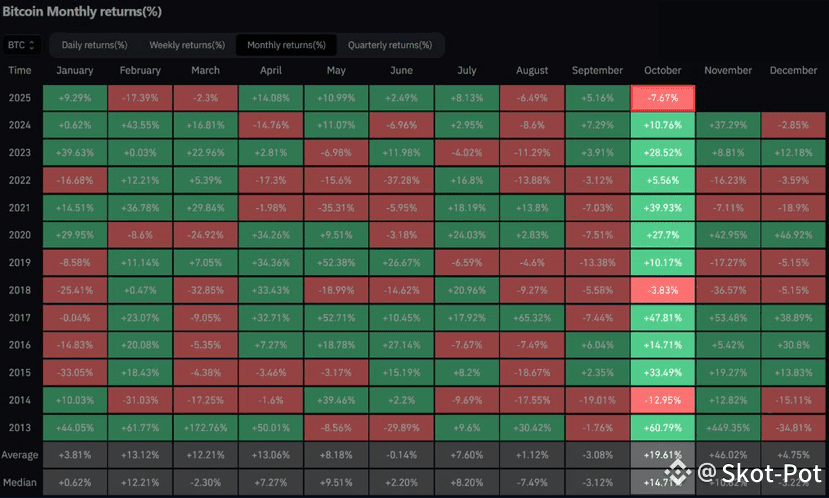Click the December column header
This screenshot has width=829, height=498.
point(793,70)
